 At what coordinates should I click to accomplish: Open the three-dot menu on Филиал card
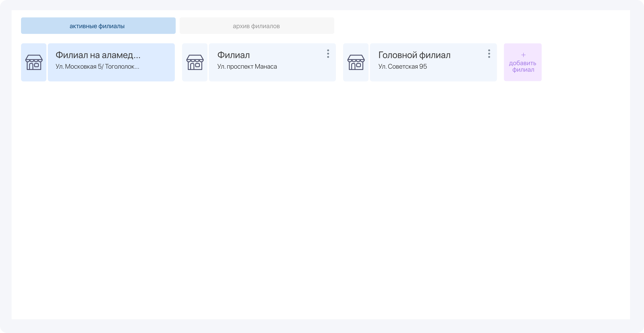[x=328, y=54]
